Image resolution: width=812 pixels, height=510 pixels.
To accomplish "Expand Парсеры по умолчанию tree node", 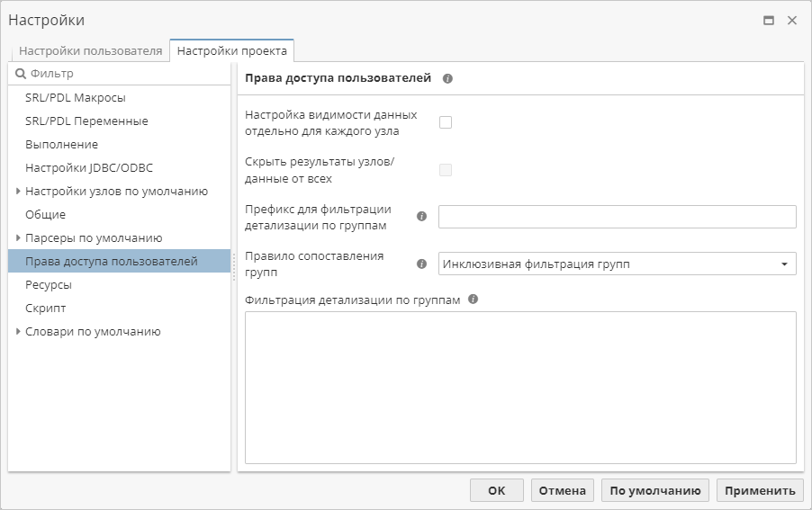I will click(18, 238).
